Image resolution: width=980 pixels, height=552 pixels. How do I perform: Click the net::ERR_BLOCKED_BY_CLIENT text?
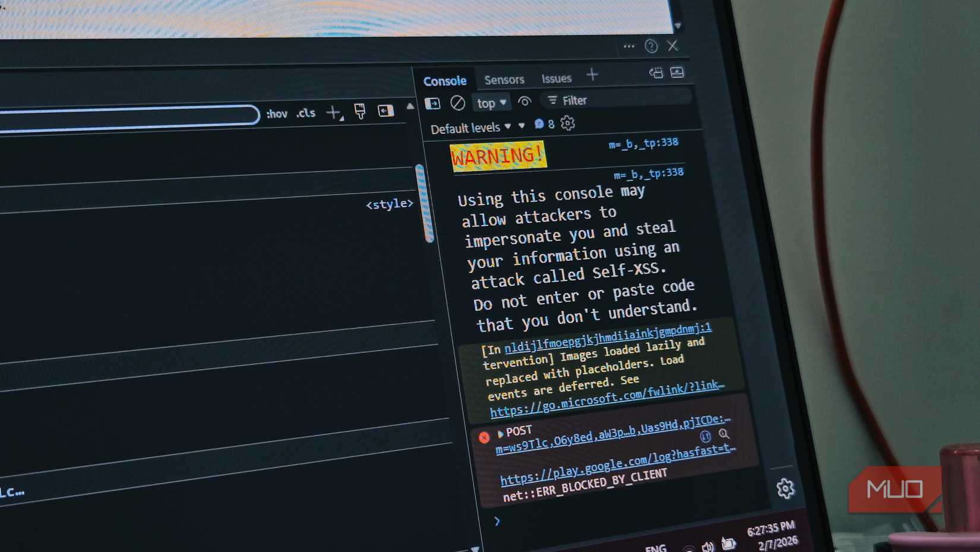(585, 485)
